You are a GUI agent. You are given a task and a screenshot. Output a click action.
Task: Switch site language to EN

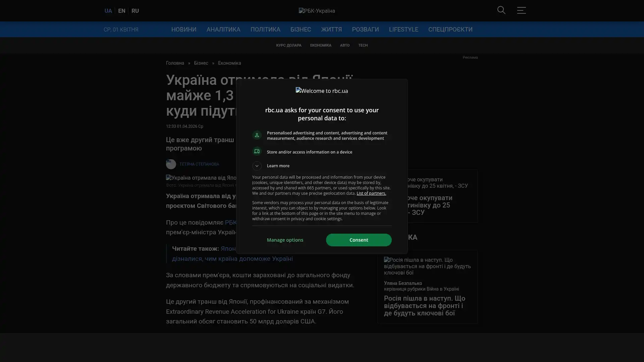click(x=121, y=11)
